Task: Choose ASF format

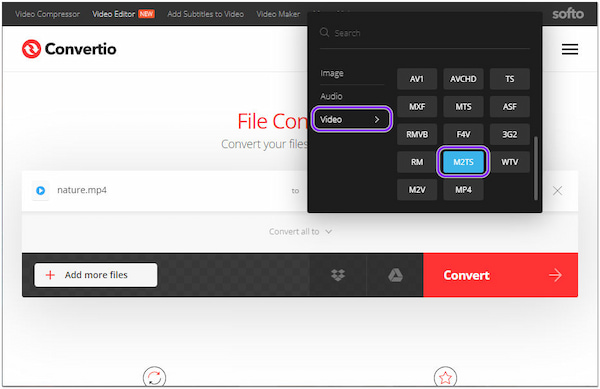Action: click(x=510, y=107)
